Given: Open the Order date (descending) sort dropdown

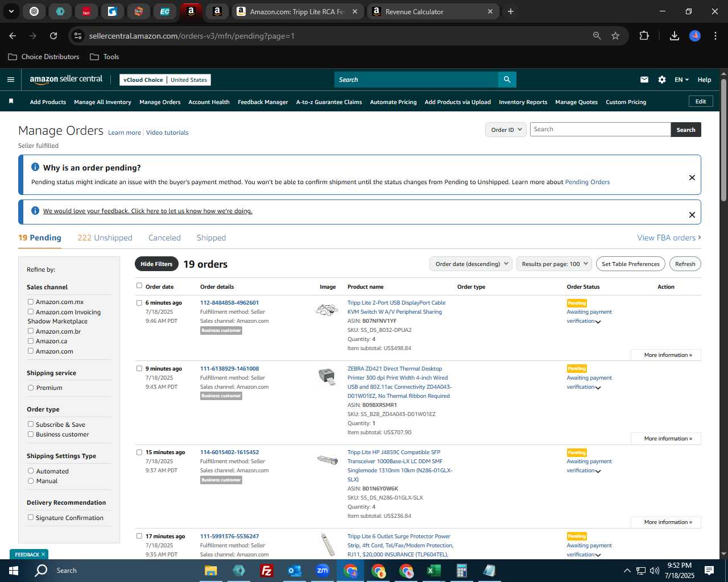Looking at the screenshot, I should pyautogui.click(x=471, y=264).
